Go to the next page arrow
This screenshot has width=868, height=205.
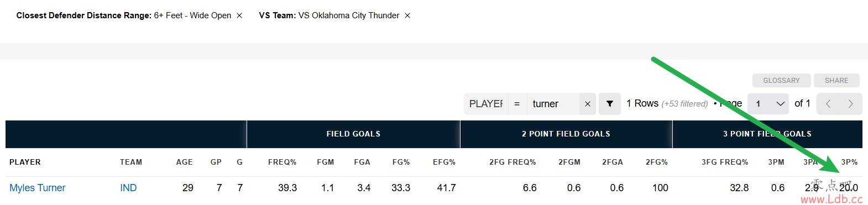coord(851,104)
